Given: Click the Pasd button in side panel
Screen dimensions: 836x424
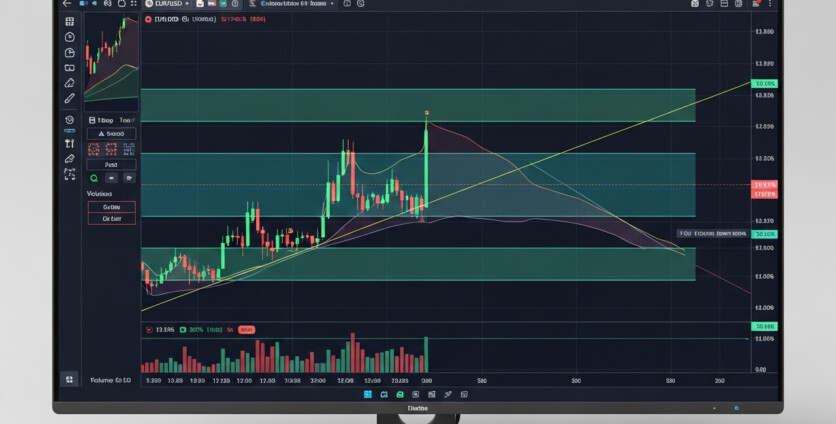Looking at the screenshot, I should [x=111, y=165].
